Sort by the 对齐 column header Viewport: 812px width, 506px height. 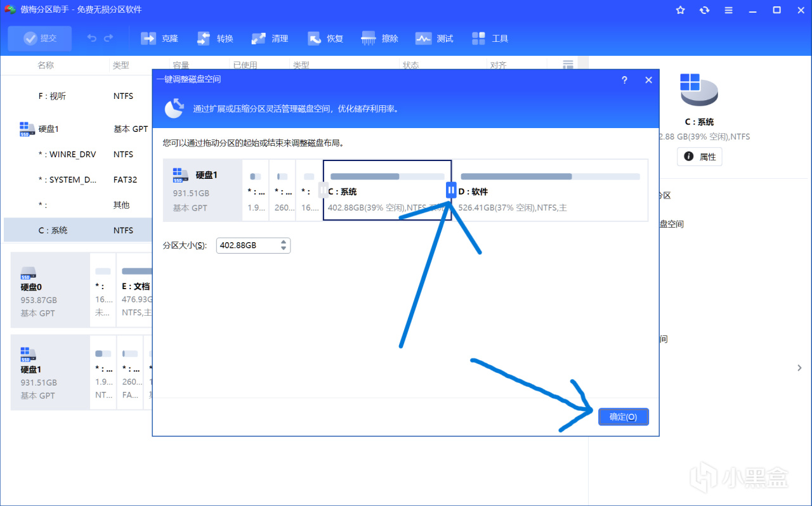click(x=498, y=65)
